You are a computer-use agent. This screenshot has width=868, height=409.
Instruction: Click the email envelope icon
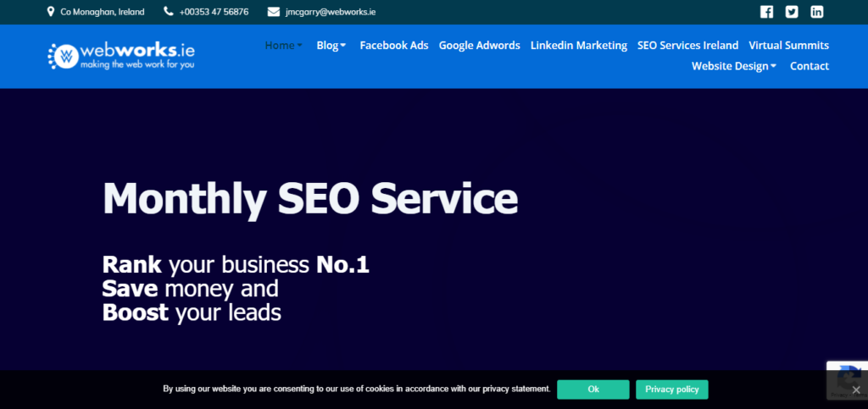[274, 12]
